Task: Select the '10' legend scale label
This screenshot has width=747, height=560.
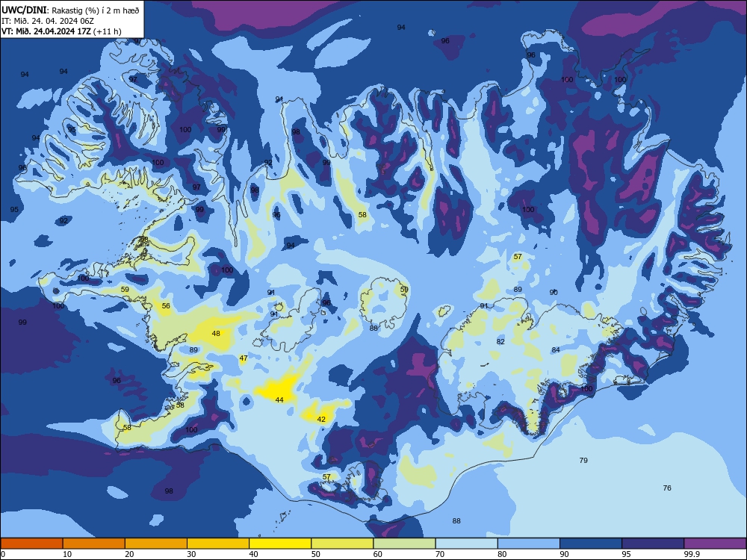Action: pyautogui.click(x=67, y=554)
